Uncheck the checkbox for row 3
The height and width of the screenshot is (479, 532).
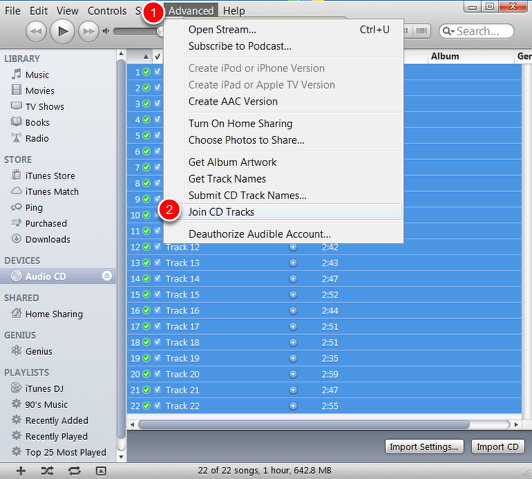(157, 103)
